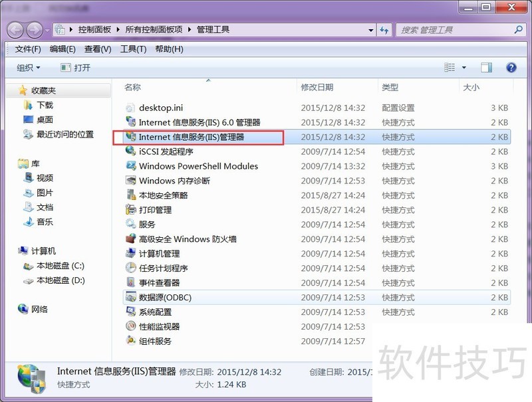Select 收藏夹 in the navigation pane
Screen dimensions: 532x402
43,90
